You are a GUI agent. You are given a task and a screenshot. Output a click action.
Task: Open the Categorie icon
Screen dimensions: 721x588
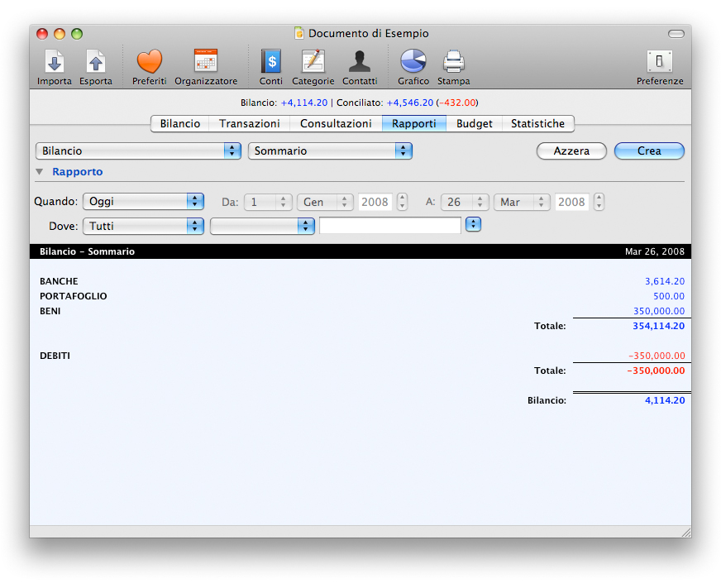313,61
